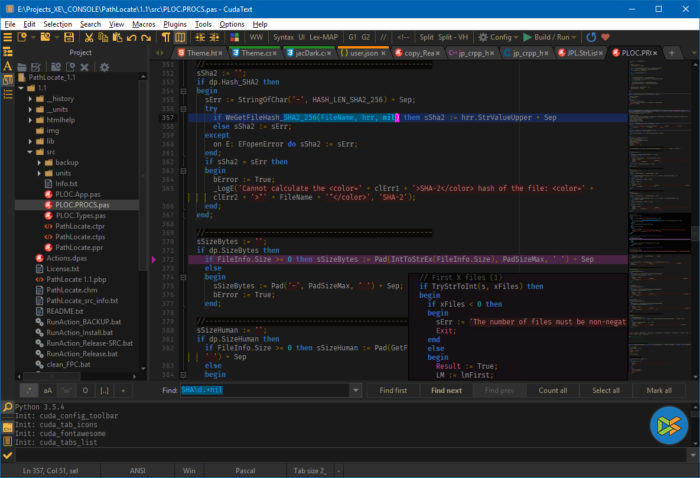Click the Find next button
Image resolution: width=700 pixels, height=478 pixels.
446,390
